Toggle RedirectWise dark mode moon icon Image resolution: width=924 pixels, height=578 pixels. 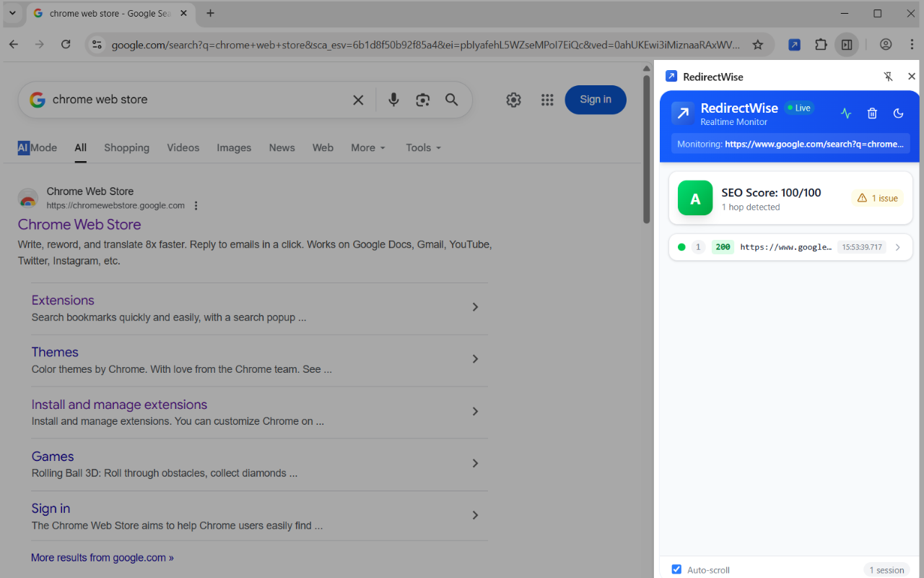[899, 113]
